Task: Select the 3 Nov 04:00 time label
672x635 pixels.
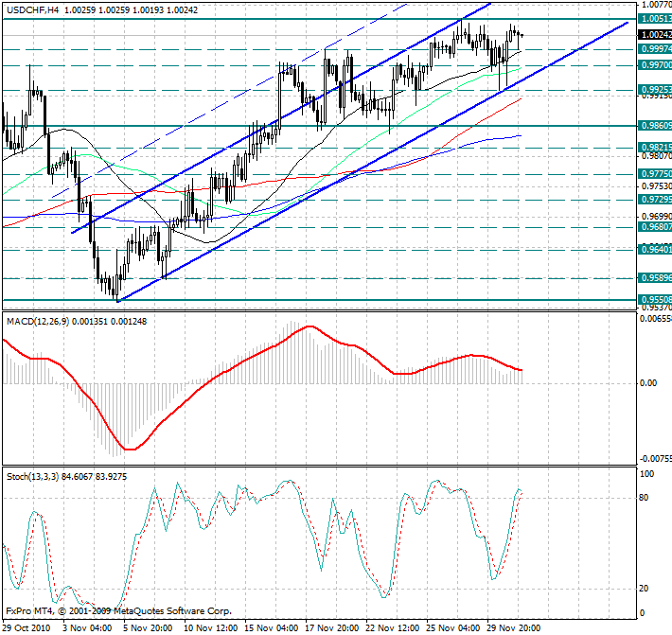Action: (87, 628)
